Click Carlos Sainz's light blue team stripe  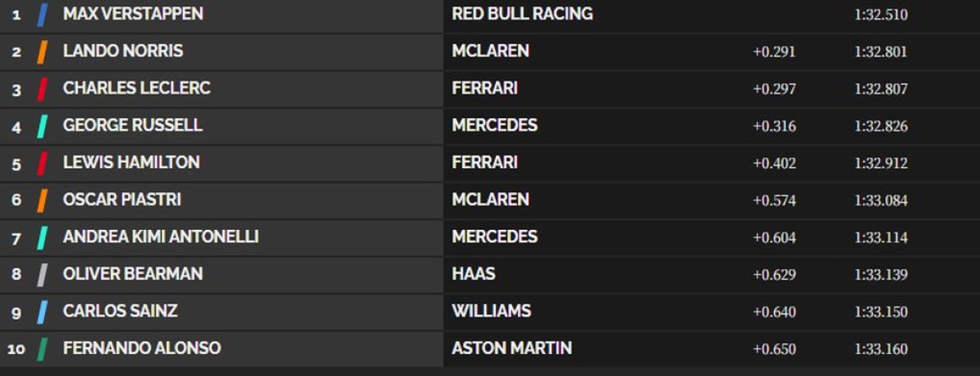(x=42, y=312)
